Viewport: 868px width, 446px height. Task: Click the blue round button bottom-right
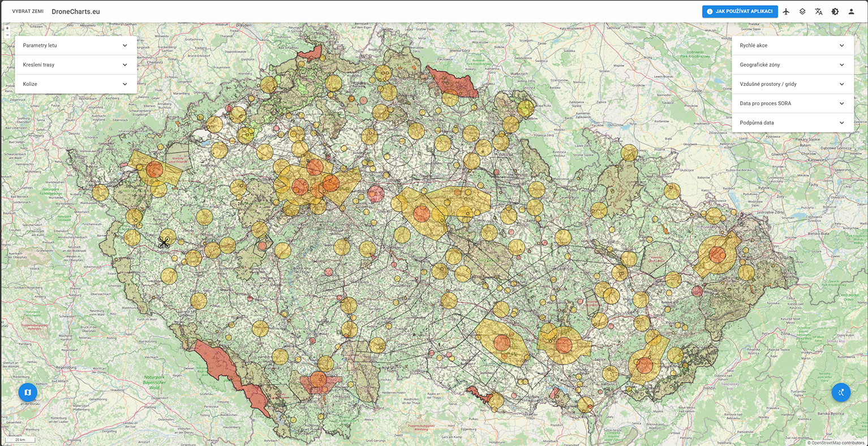(x=841, y=392)
